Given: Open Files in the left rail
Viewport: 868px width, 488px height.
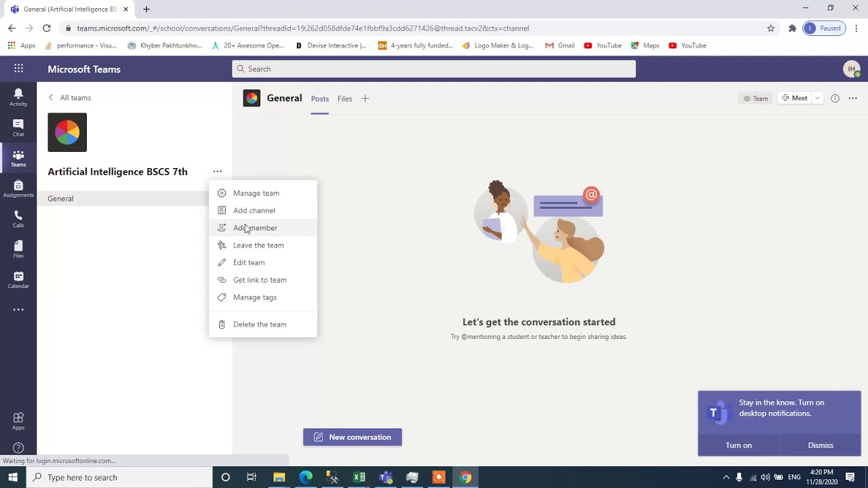Looking at the screenshot, I should (x=18, y=249).
